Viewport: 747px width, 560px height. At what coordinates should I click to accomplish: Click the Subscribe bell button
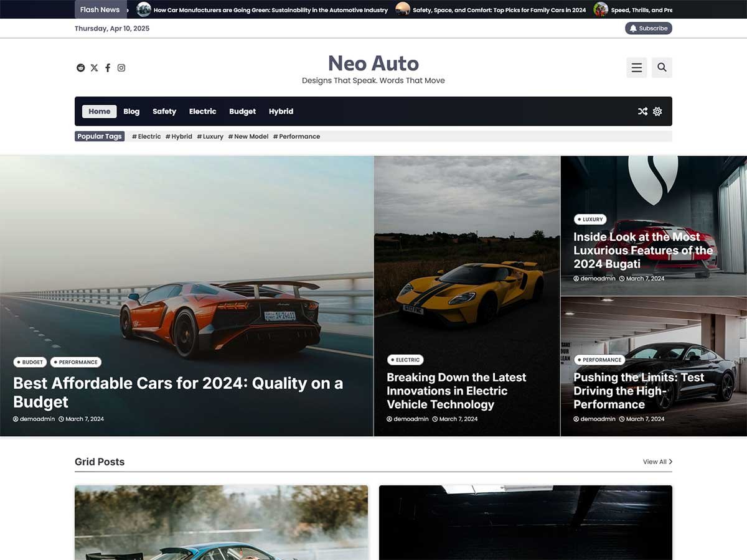tap(649, 28)
